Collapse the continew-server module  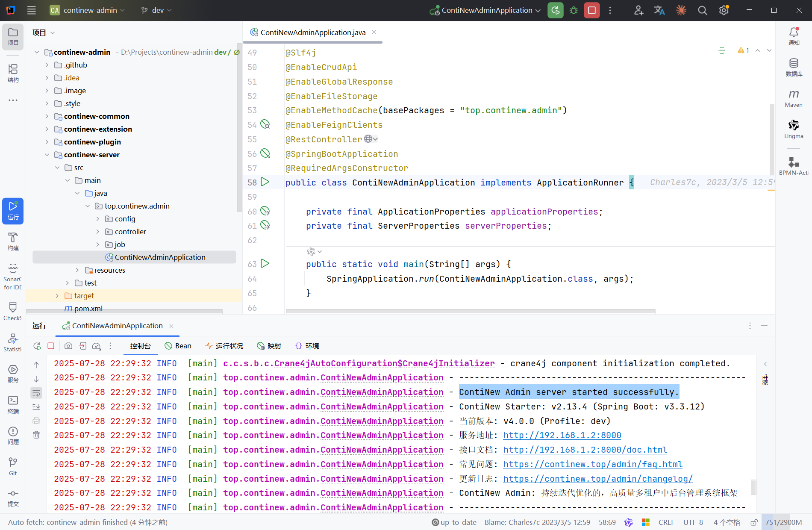47,155
